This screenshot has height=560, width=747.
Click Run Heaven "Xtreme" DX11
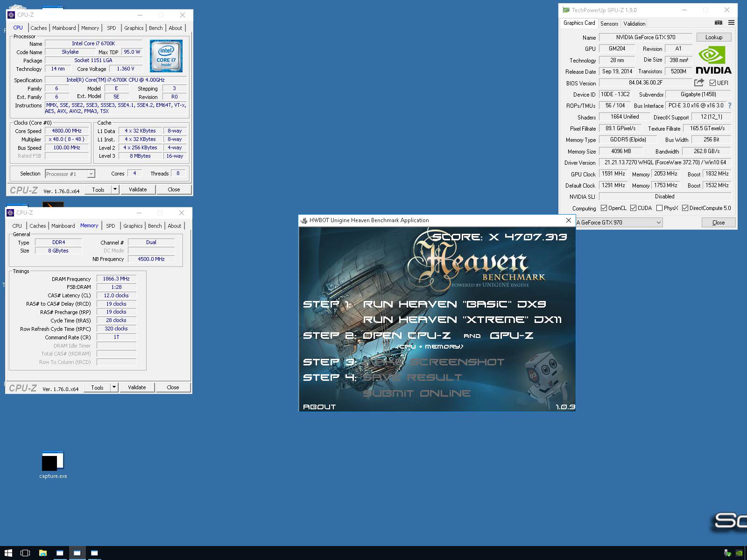click(462, 320)
